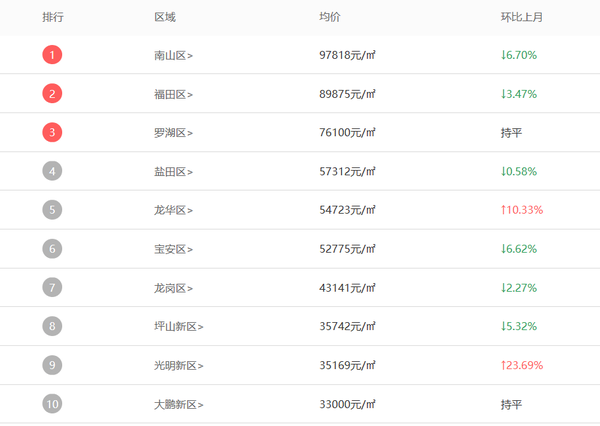Open the 盐田区 district link
600x426 pixels.
[173, 172]
